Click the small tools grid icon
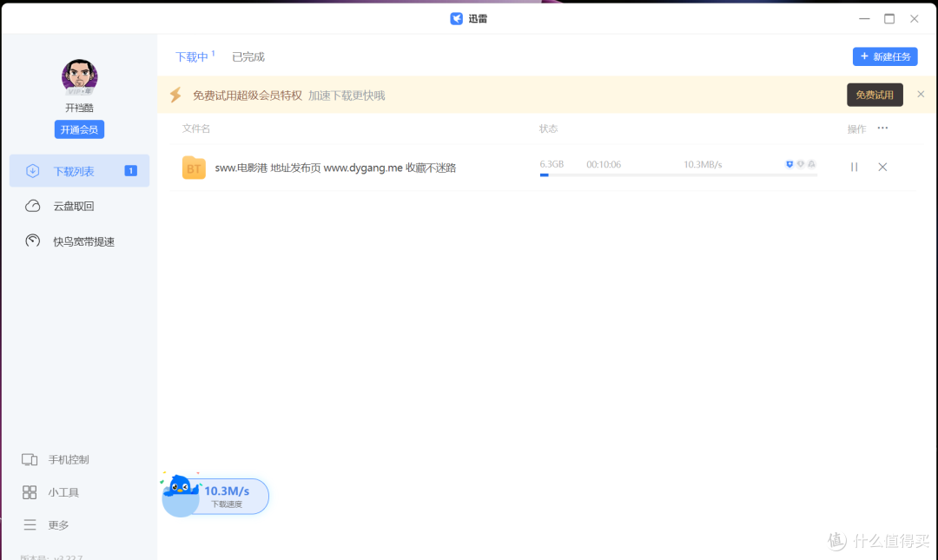 [x=30, y=492]
